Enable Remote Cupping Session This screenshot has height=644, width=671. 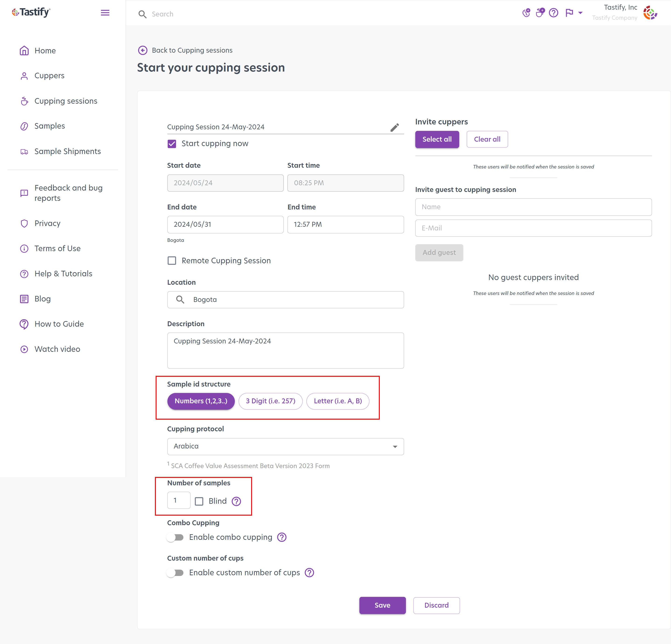tap(171, 260)
